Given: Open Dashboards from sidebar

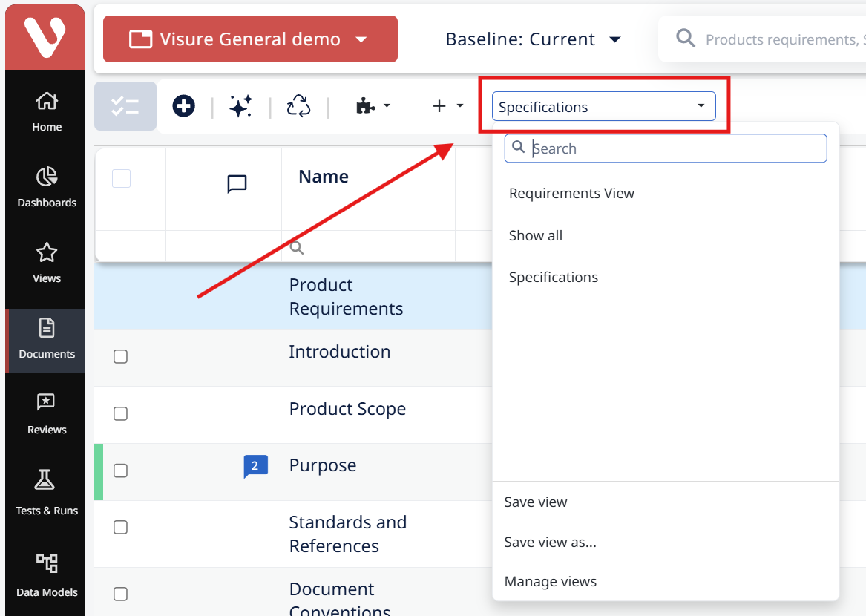Looking at the screenshot, I should point(47,188).
